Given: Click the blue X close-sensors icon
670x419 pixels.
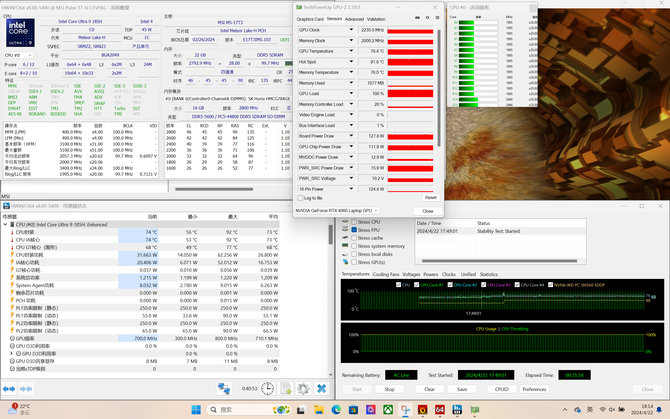Looking at the screenshot, I should (321, 388).
